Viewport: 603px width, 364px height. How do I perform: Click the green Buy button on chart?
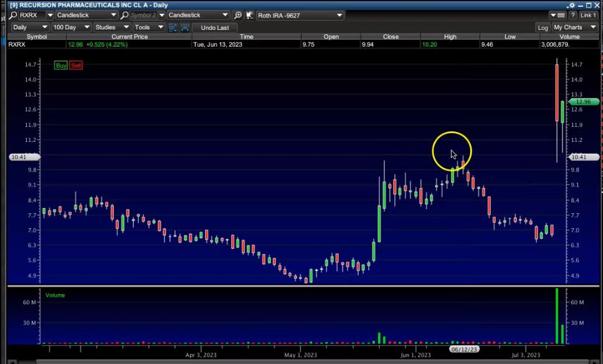point(61,66)
